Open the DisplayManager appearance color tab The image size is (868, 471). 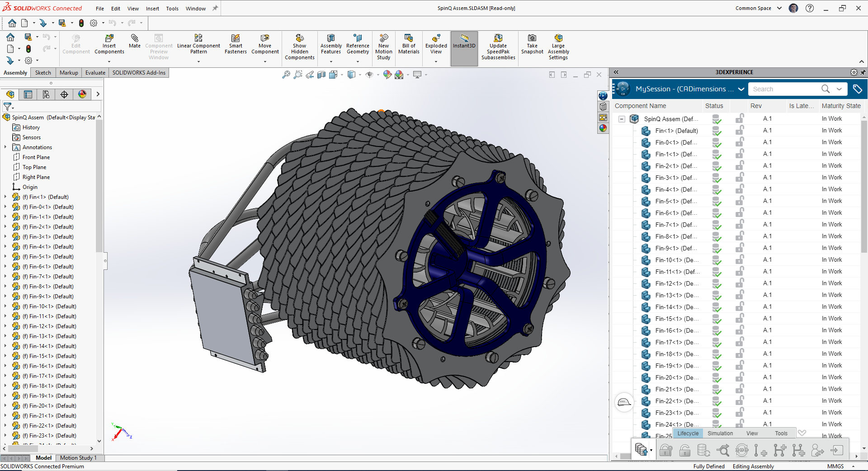82,94
